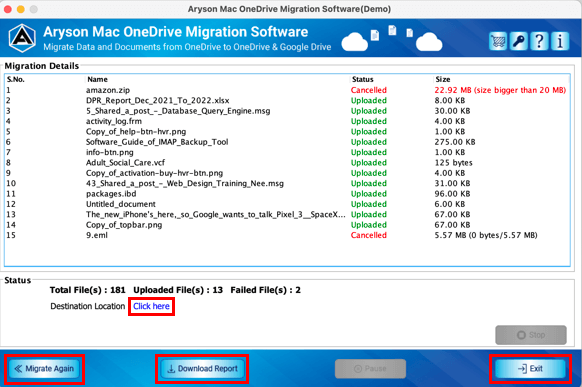Select info-btn.png file
Screen dimensions: 582x387
pos(109,152)
